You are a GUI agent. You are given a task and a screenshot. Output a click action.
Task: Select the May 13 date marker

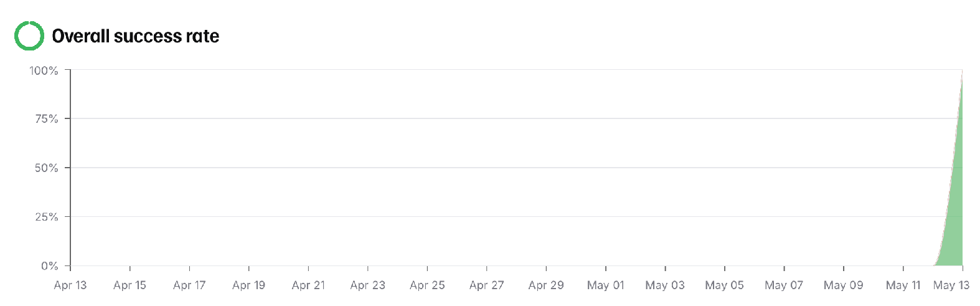pyautogui.click(x=951, y=285)
